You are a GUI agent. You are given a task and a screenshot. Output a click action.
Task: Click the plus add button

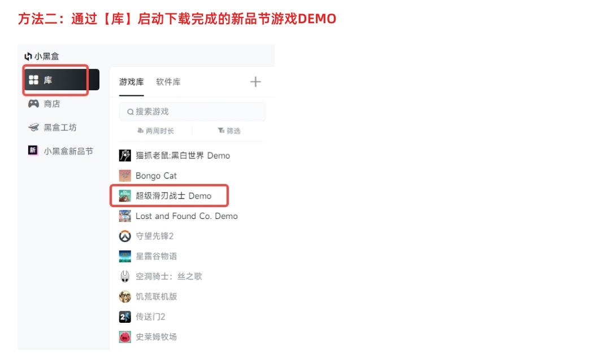click(255, 82)
